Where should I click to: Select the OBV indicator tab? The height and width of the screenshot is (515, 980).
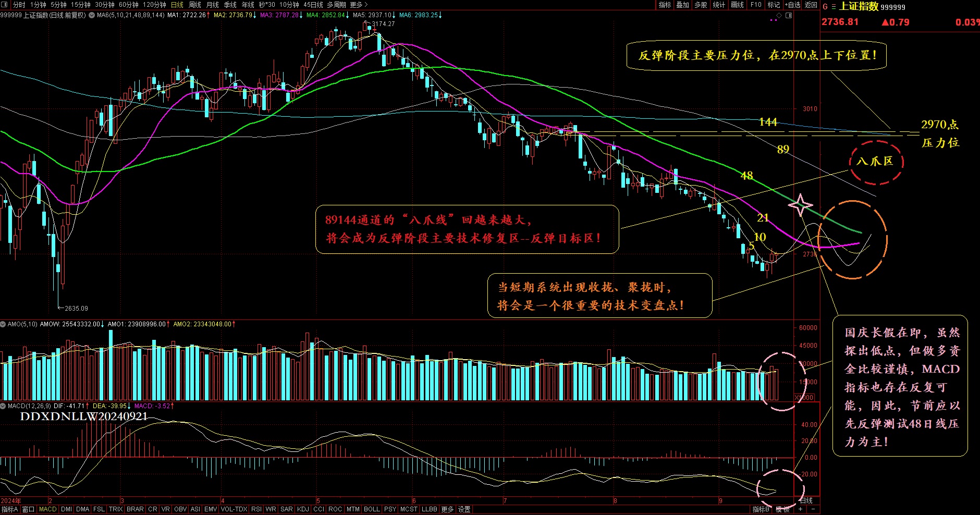[x=180, y=509]
